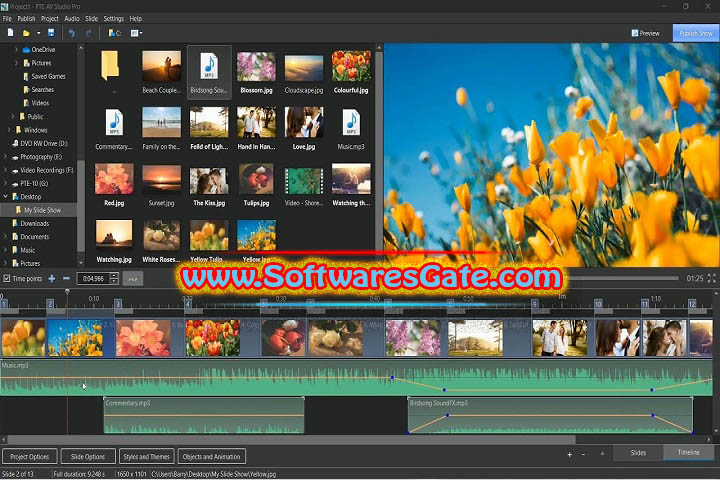720x480 pixels.
Task: Click the Preview button
Action: click(645, 33)
